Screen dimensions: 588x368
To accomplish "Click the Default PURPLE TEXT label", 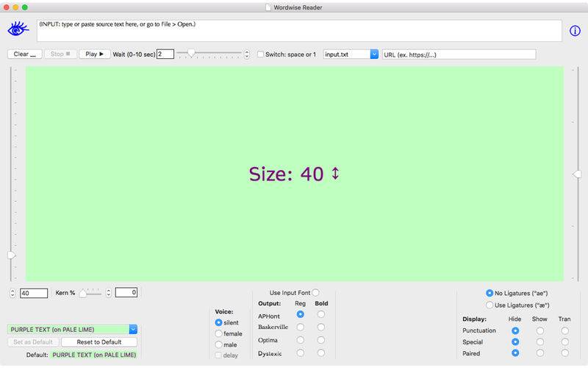I will pyautogui.click(x=94, y=355).
